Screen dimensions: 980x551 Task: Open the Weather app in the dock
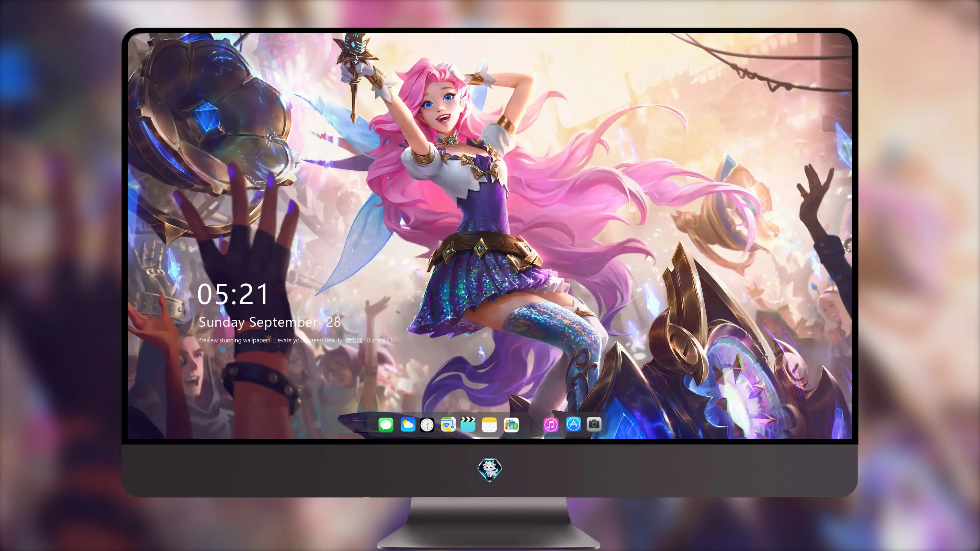[408, 424]
